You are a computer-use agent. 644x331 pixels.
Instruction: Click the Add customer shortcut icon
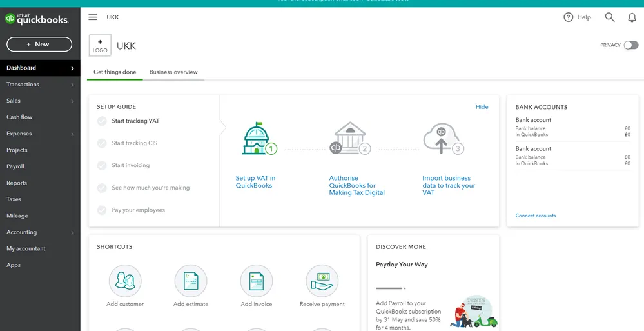click(x=125, y=281)
